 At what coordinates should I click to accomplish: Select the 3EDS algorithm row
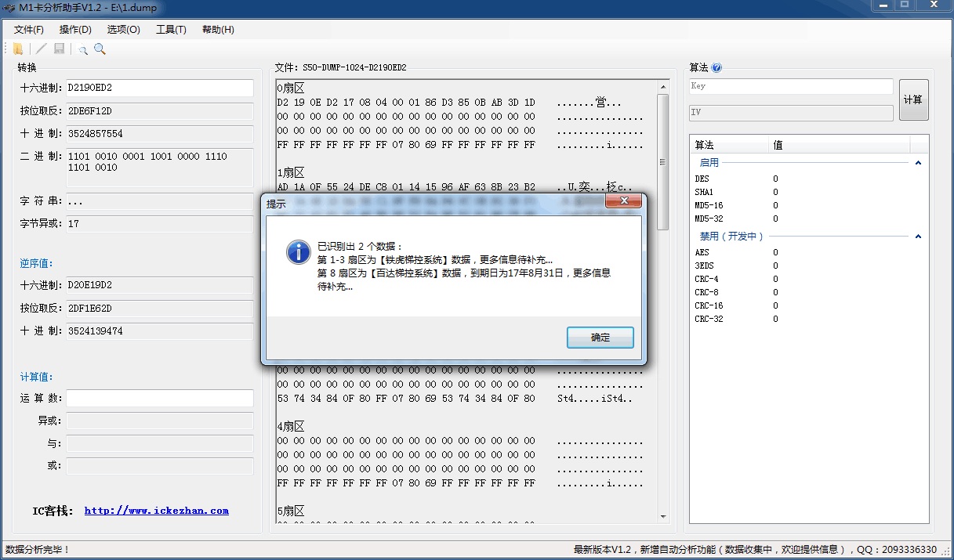point(809,266)
